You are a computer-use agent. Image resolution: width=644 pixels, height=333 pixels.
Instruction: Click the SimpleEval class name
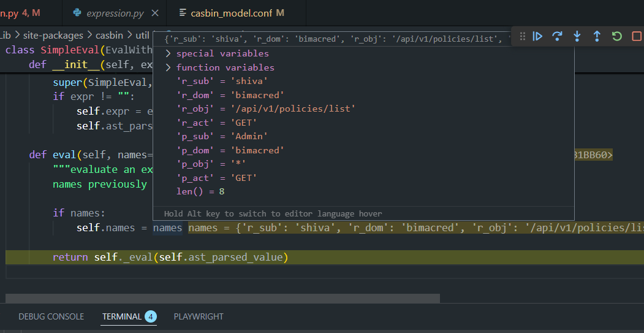coord(70,50)
